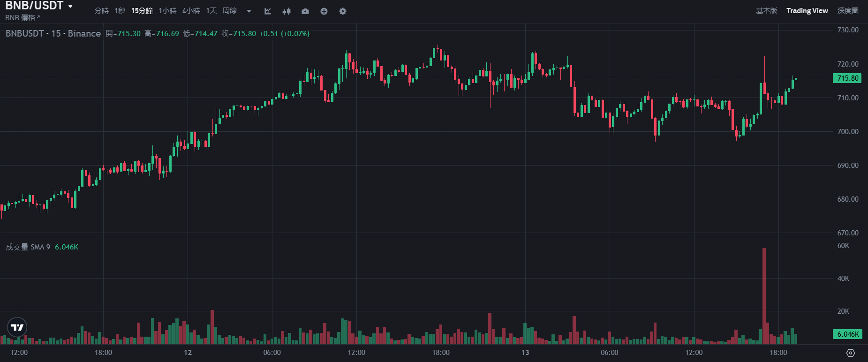The width and height of the screenshot is (868, 362).
Task: Select the Trading View tab
Action: 807,11
